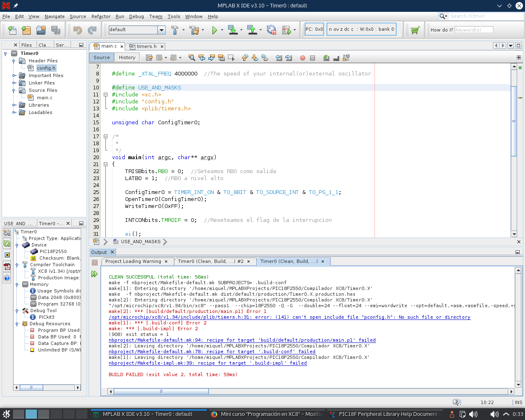Click the How do I keyword field
Image resolution: width=525 pixels, height=420 pixels.
[x=474, y=30]
